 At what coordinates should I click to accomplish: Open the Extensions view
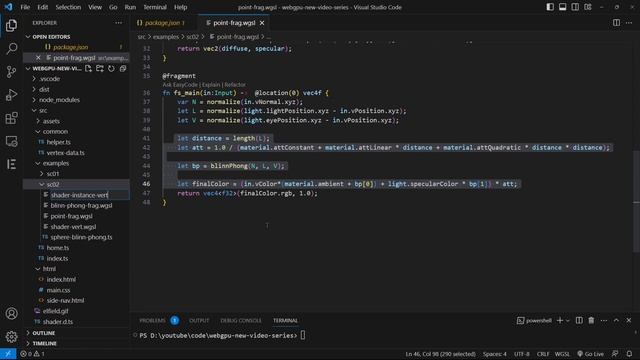11,118
